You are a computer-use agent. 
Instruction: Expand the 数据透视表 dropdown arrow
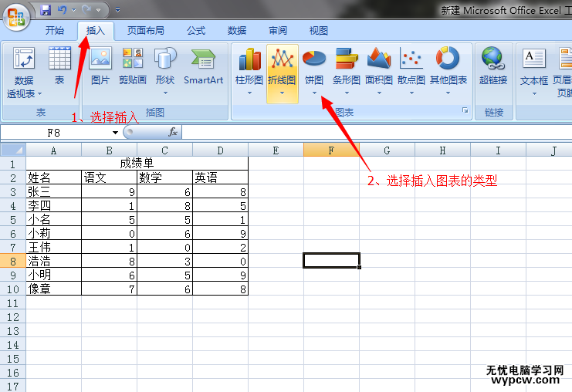(x=40, y=93)
